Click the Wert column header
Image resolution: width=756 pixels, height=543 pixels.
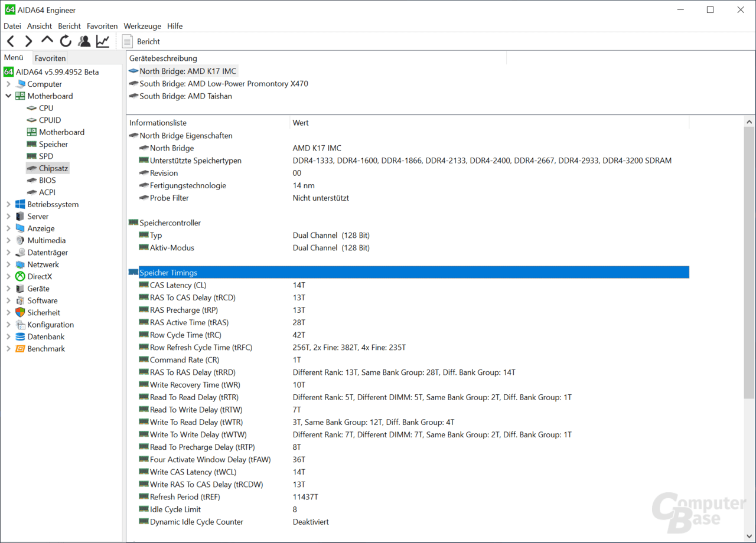pyautogui.click(x=490, y=123)
